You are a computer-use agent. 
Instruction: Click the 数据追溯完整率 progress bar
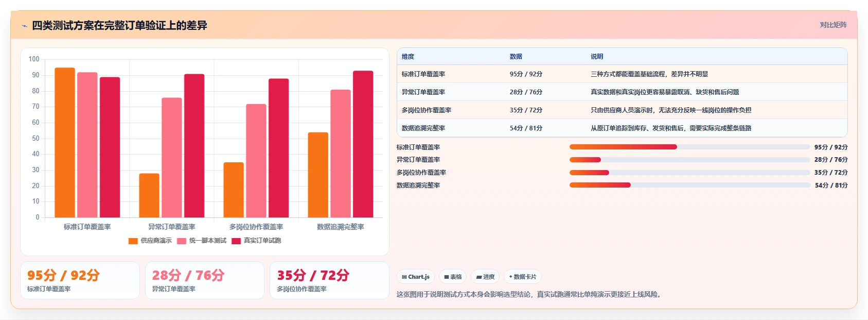[x=689, y=185]
